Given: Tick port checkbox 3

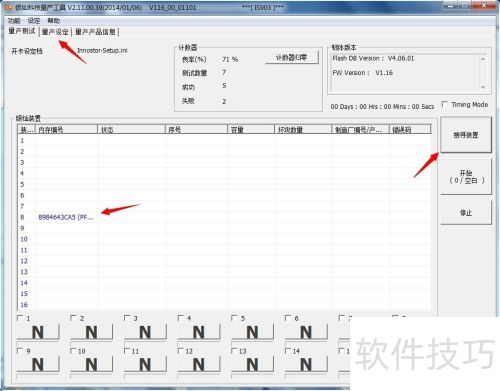Looking at the screenshot, I should [x=127, y=318].
